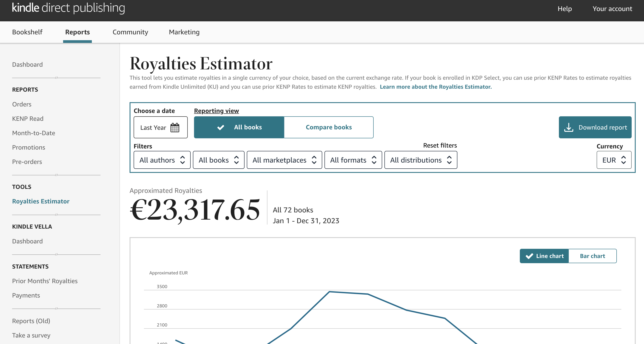Click the download arrow icon
644x344 pixels.
coord(569,127)
